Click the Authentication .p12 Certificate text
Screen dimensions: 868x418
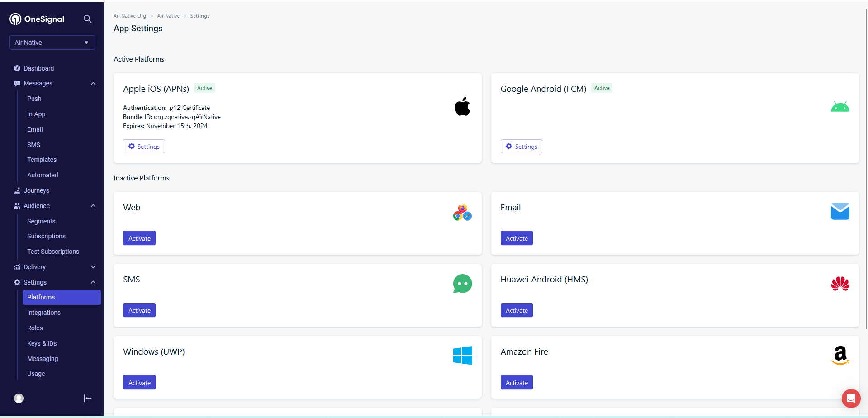pyautogui.click(x=166, y=108)
